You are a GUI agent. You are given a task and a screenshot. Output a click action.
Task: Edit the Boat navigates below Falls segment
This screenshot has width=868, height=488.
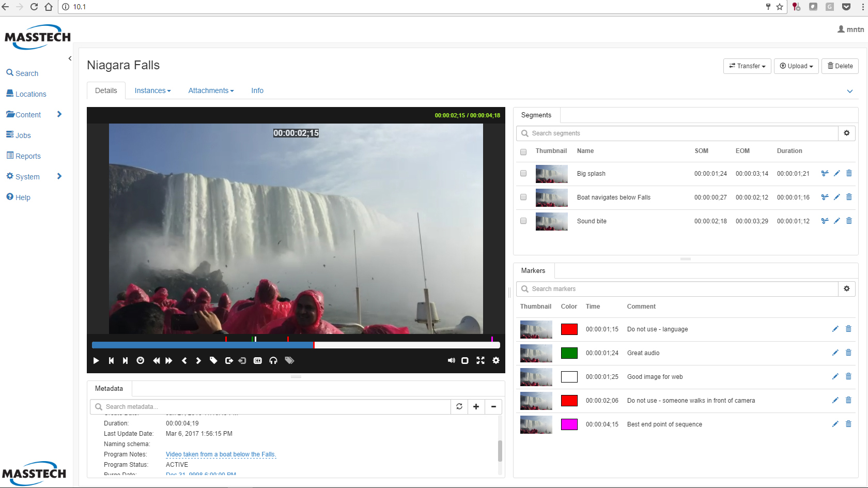(837, 197)
